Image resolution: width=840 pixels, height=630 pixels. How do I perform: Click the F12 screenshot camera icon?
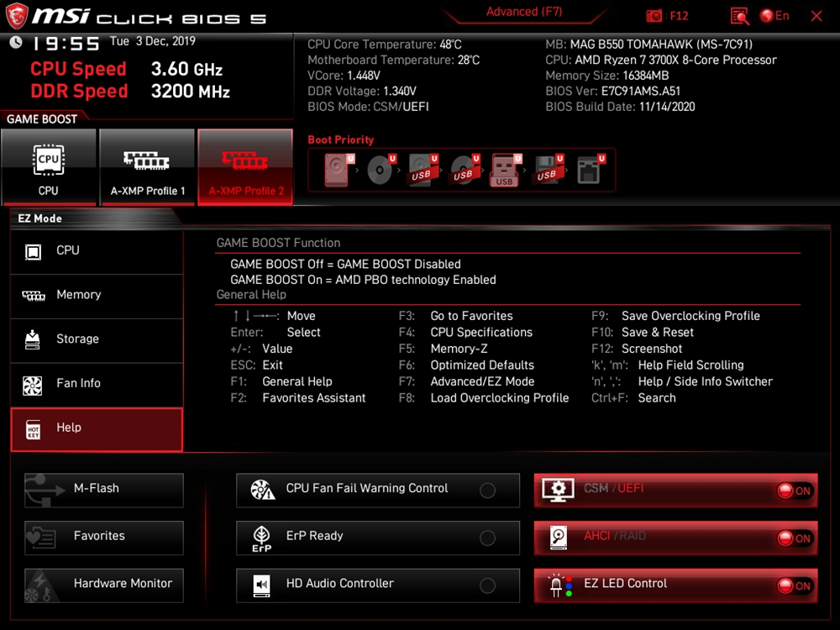coord(654,16)
